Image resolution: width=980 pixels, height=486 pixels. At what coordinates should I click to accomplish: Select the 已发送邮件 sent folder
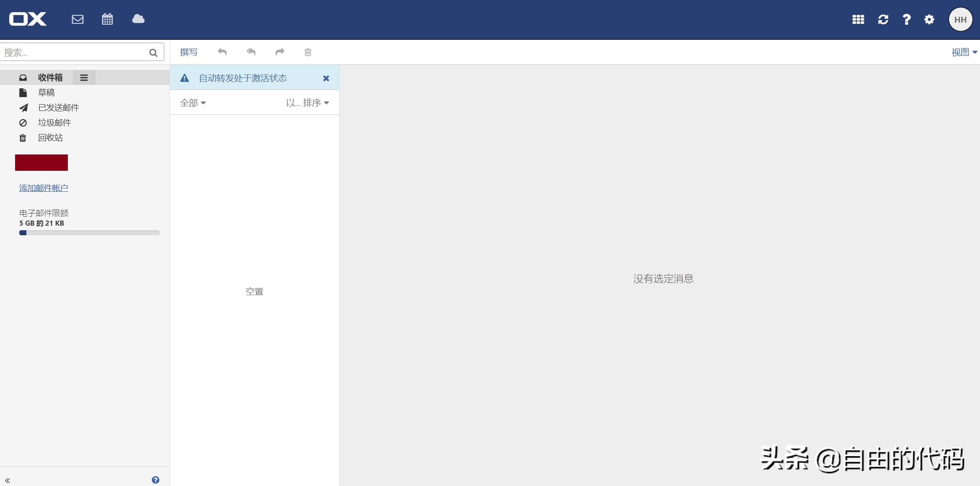coord(58,108)
